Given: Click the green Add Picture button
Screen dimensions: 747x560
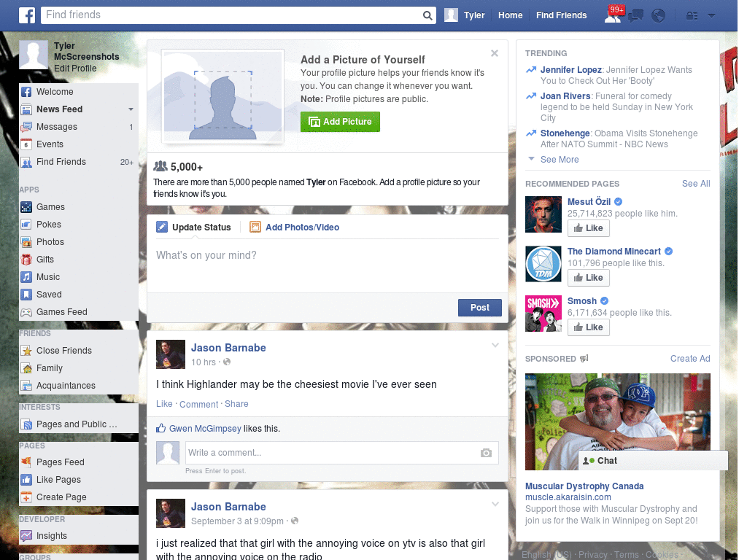Looking at the screenshot, I should click(340, 122).
